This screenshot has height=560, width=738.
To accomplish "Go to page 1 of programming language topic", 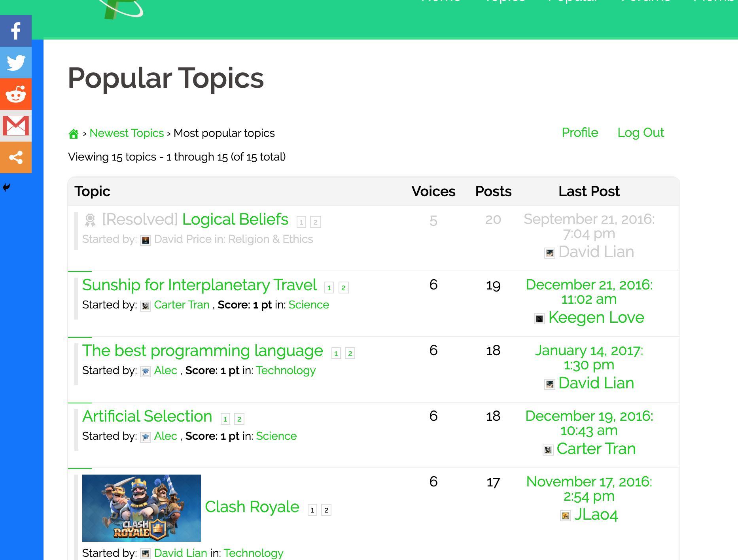I will [x=336, y=353].
